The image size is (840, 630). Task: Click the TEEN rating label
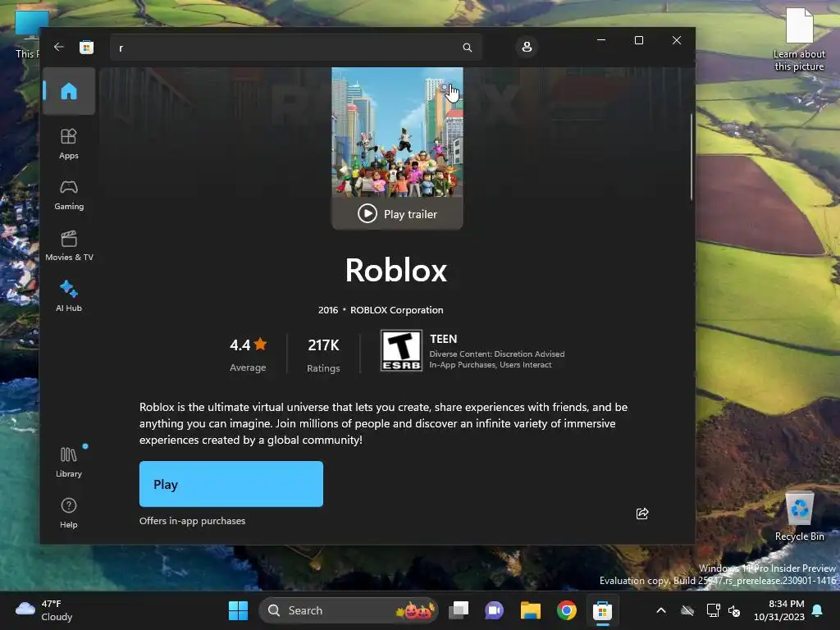[444, 339]
